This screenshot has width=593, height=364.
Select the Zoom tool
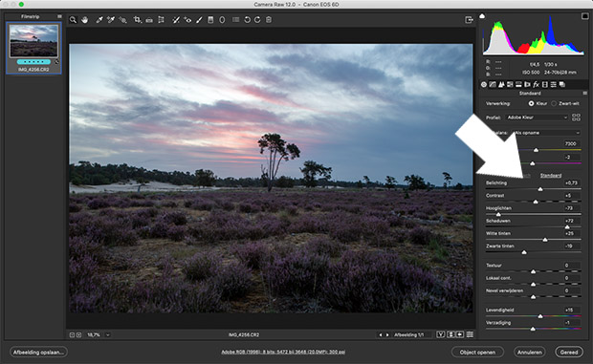(73, 20)
